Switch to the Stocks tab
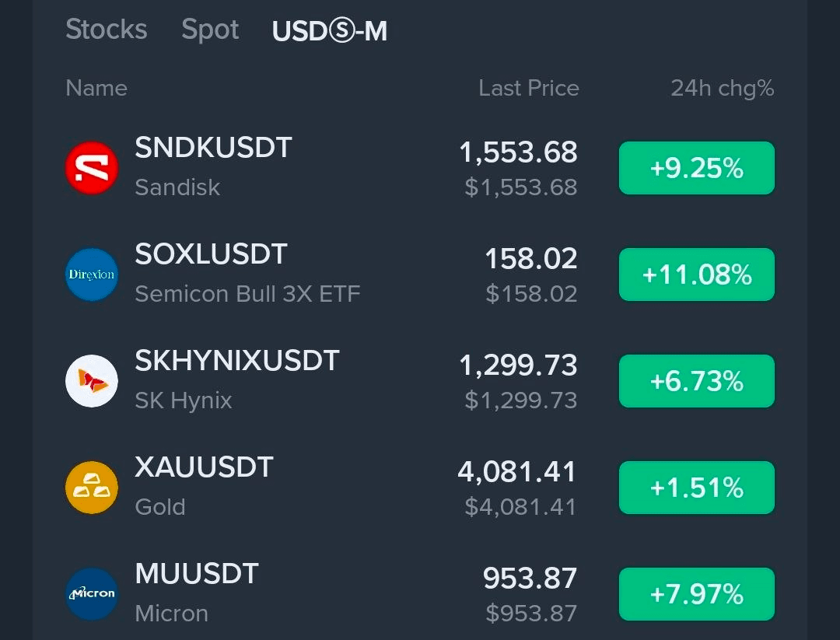 106,30
